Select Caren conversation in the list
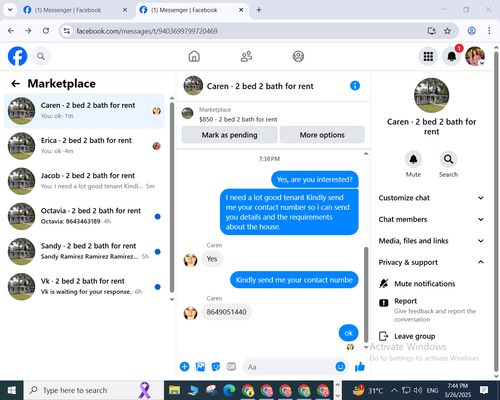 click(84, 111)
